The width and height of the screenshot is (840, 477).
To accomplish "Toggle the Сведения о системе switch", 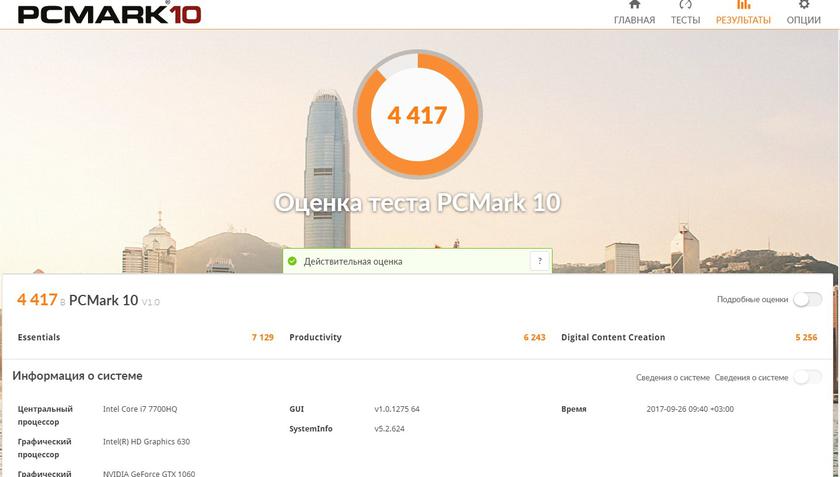I will (x=807, y=377).
